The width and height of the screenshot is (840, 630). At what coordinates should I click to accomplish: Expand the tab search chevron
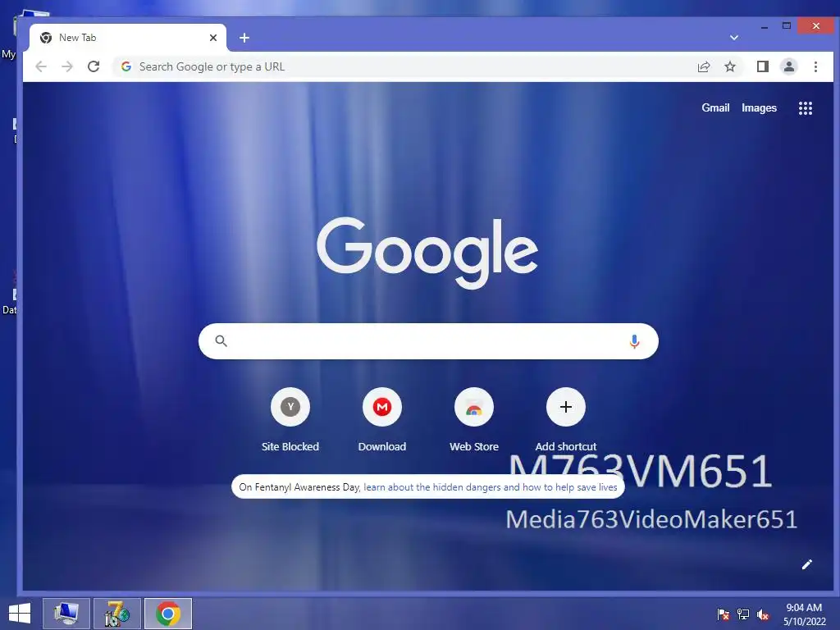click(734, 38)
